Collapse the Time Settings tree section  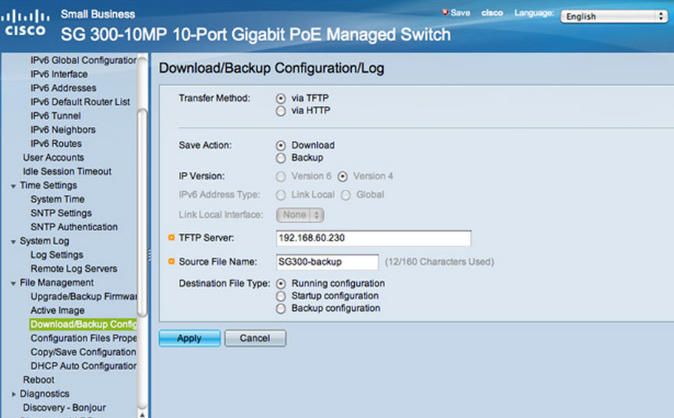click(x=13, y=186)
